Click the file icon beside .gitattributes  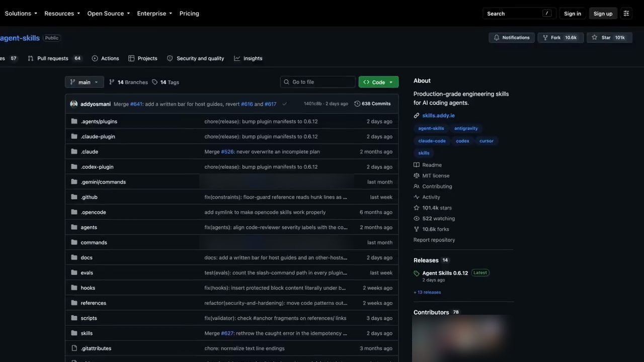click(x=74, y=348)
